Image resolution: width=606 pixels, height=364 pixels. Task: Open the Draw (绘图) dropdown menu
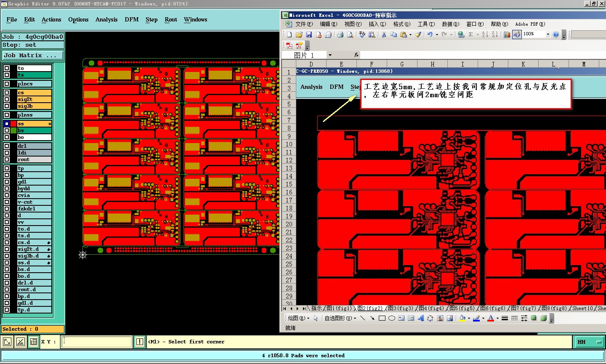click(298, 318)
